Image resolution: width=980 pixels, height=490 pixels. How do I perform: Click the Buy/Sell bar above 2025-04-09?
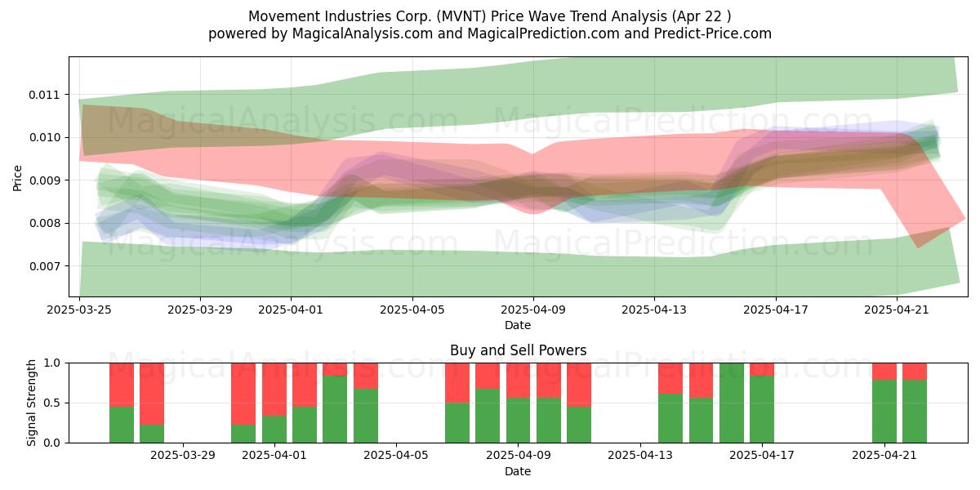(519, 403)
